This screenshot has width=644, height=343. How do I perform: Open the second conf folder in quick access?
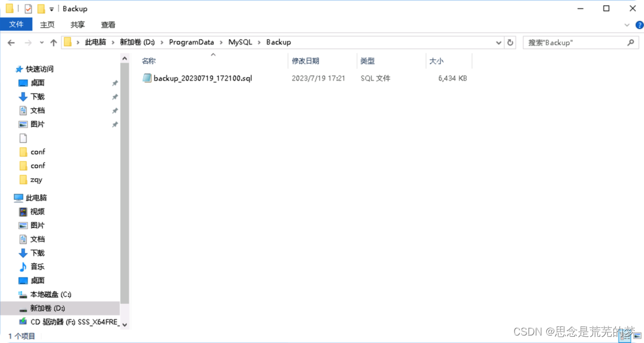click(x=38, y=166)
